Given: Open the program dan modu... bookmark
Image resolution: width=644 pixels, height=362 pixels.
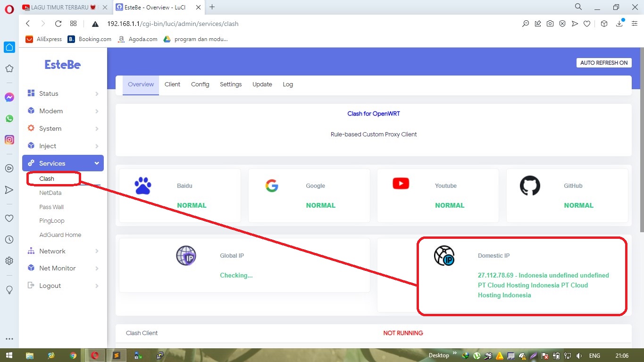Looking at the screenshot, I should click(x=196, y=39).
